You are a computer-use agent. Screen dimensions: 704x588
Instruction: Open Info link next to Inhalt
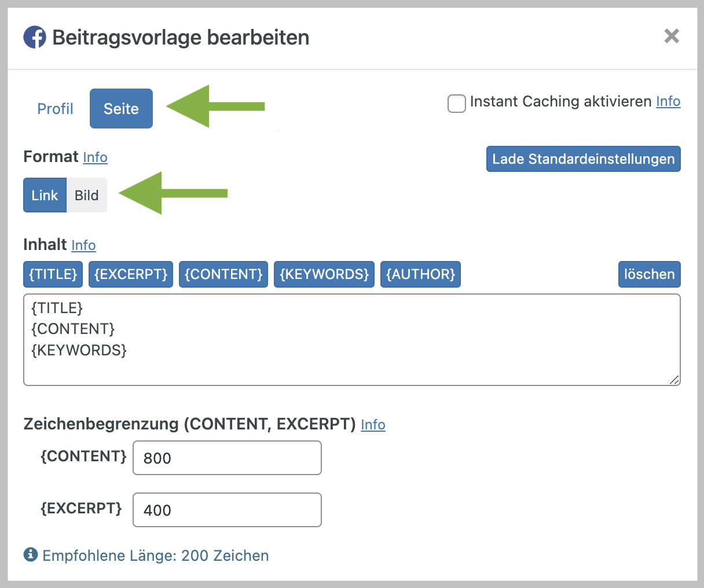(x=83, y=245)
